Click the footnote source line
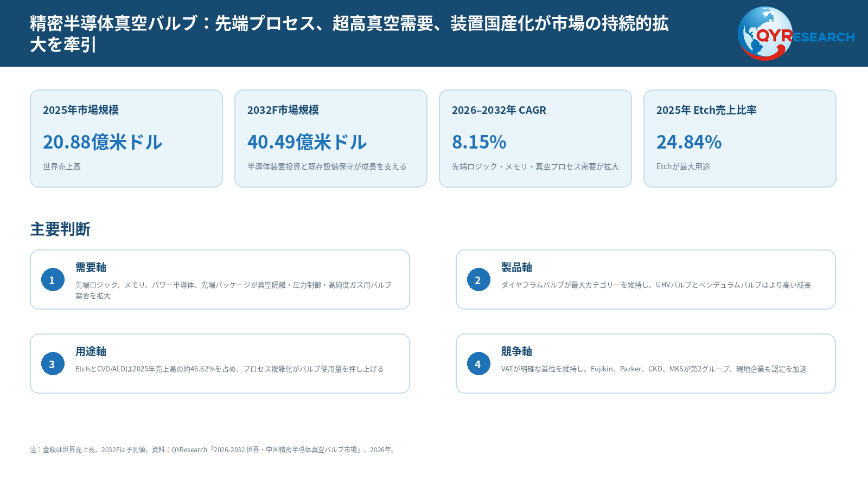Viewport: 868px width, 488px height. [213, 450]
